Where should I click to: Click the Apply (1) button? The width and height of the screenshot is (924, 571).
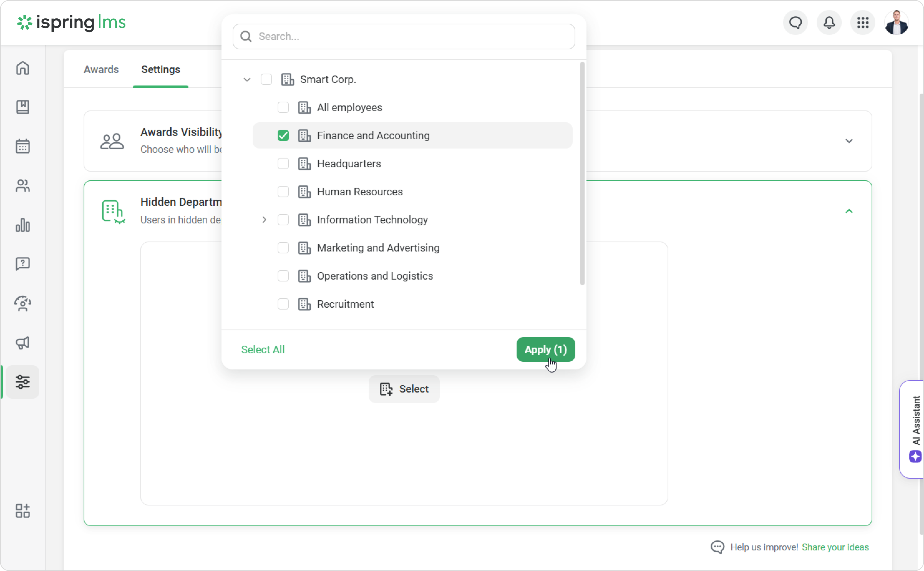pyautogui.click(x=545, y=349)
